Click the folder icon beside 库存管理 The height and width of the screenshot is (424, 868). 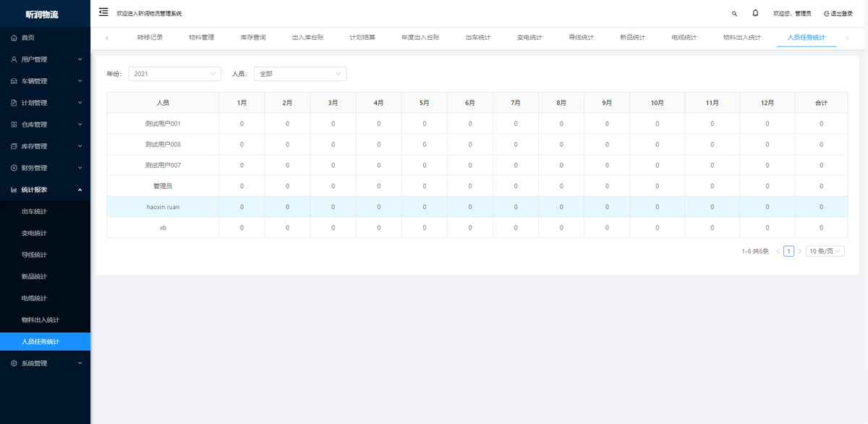(14, 146)
